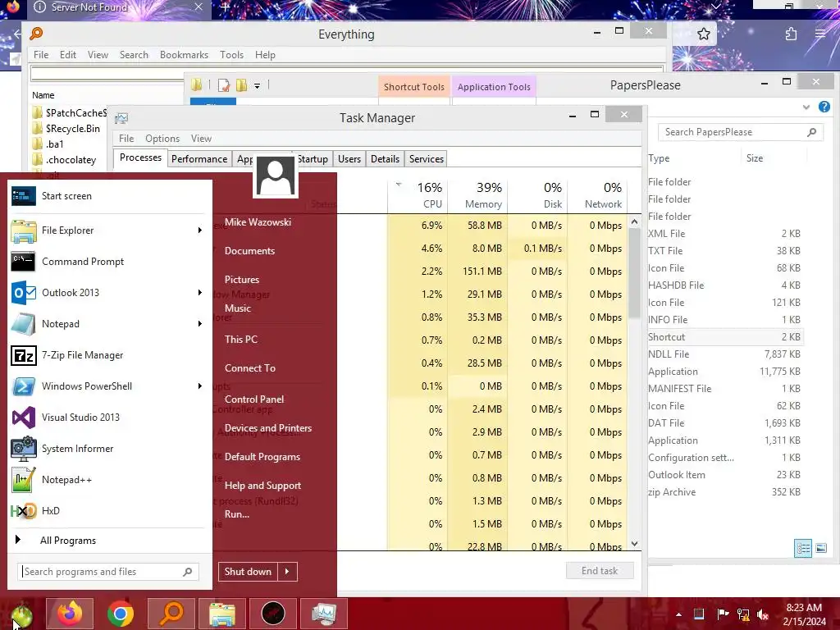Expand File Explorer submenu arrow
This screenshot has width=840, height=630.
(200, 231)
